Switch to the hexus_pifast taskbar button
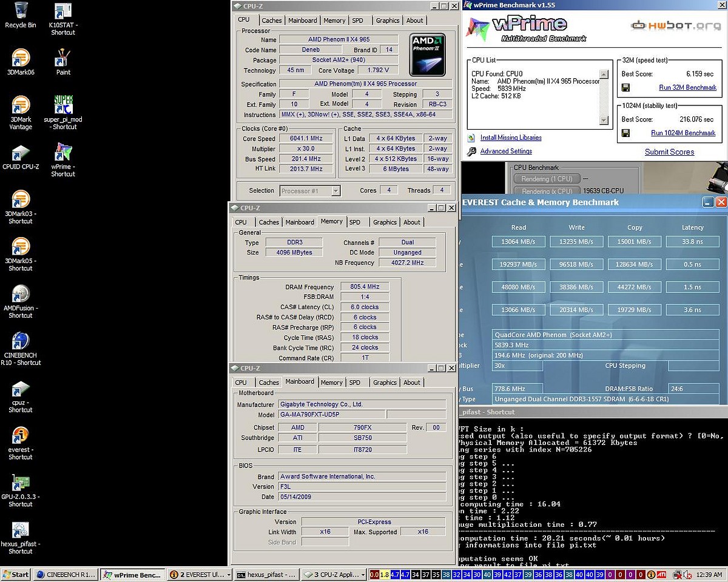Image resolution: width=728 pixels, height=582 pixels. point(267,575)
